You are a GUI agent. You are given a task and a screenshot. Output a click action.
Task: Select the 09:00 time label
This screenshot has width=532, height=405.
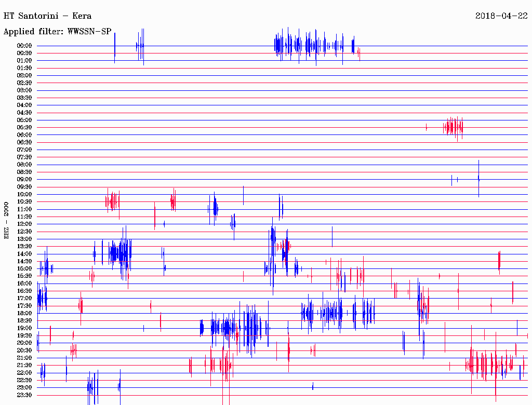pyautogui.click(x=24, y=179)
